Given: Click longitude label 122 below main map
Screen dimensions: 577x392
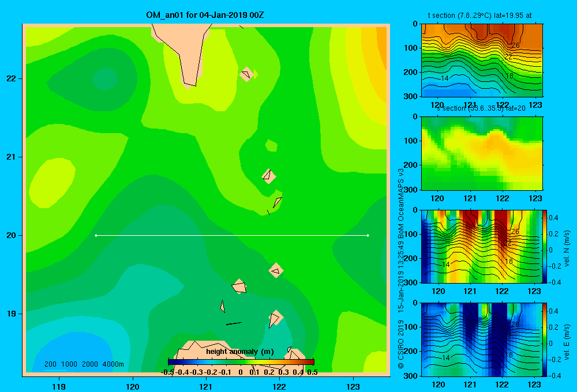Looking at the screenshot, I should pyautogui.click(x=279, y=386).
